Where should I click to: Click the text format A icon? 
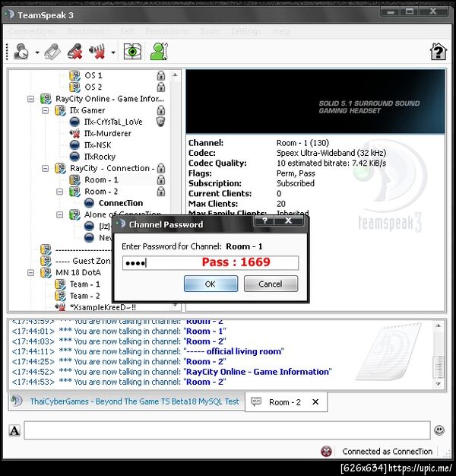(14, 430)
